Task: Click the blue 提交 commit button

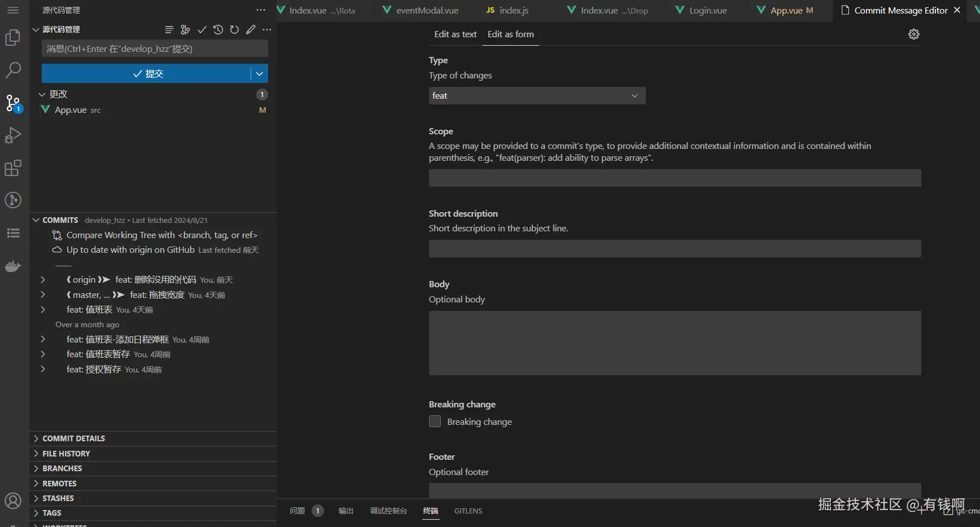Action: pos(146,73)
